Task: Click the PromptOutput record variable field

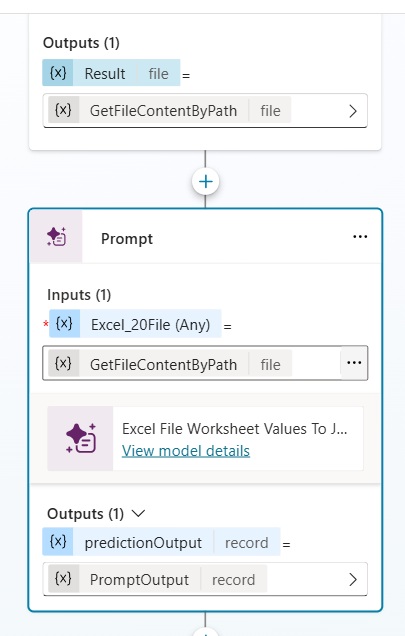Action: pos(205,579)
